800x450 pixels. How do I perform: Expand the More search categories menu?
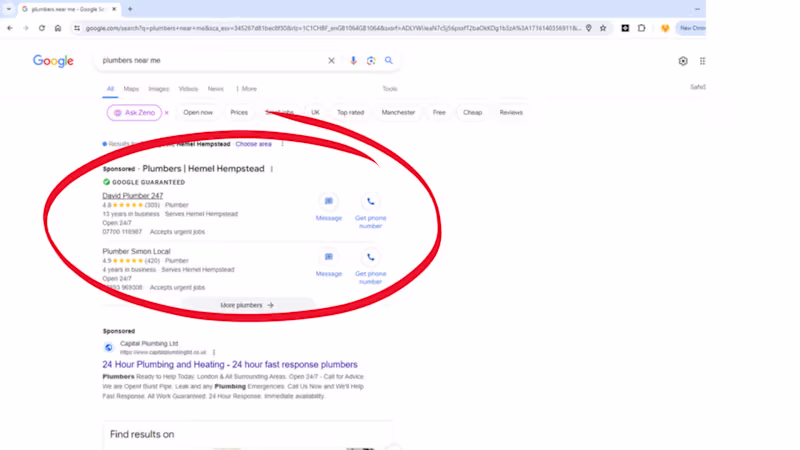click(246, 89)
